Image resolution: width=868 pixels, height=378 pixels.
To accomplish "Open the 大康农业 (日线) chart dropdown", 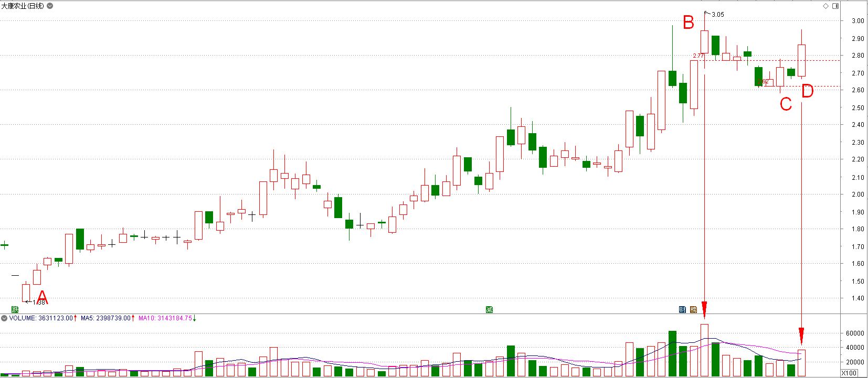I will (x=50, y=6).
